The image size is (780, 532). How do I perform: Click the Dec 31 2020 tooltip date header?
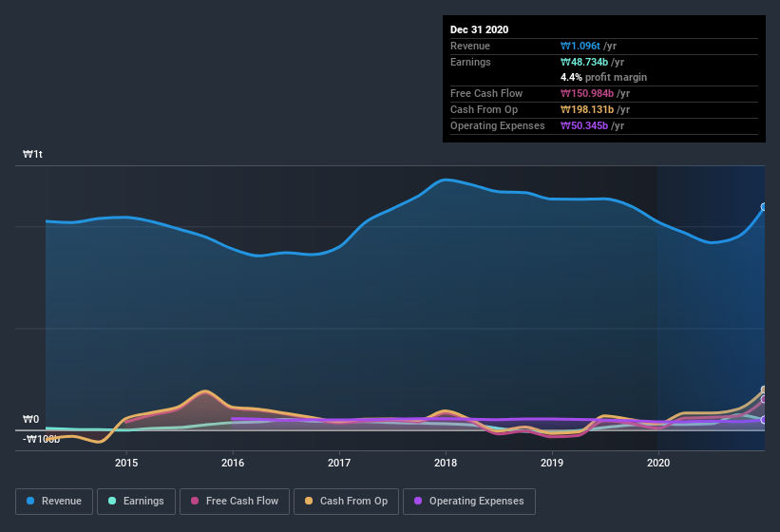tap(479, 29)
